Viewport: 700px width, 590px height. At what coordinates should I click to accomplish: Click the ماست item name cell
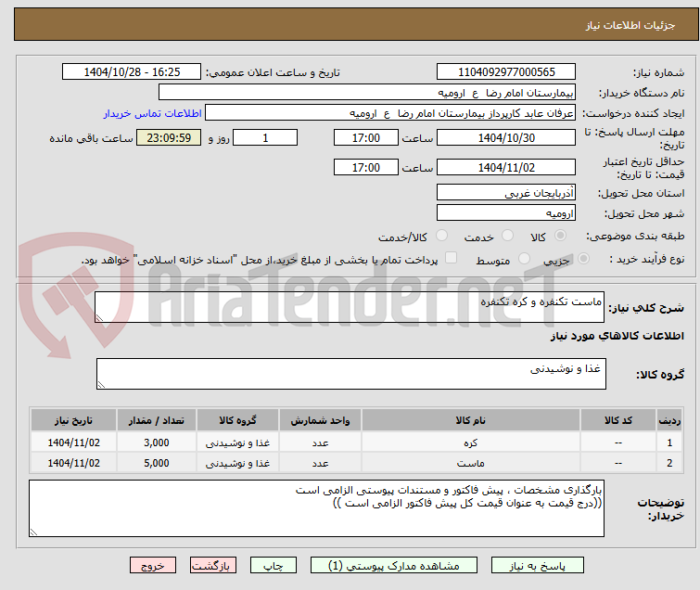click(471, 463)
